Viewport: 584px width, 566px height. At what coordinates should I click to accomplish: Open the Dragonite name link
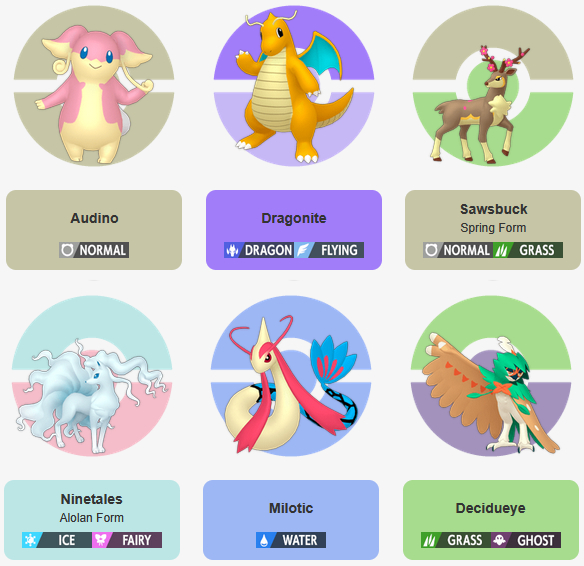point(294,218)
